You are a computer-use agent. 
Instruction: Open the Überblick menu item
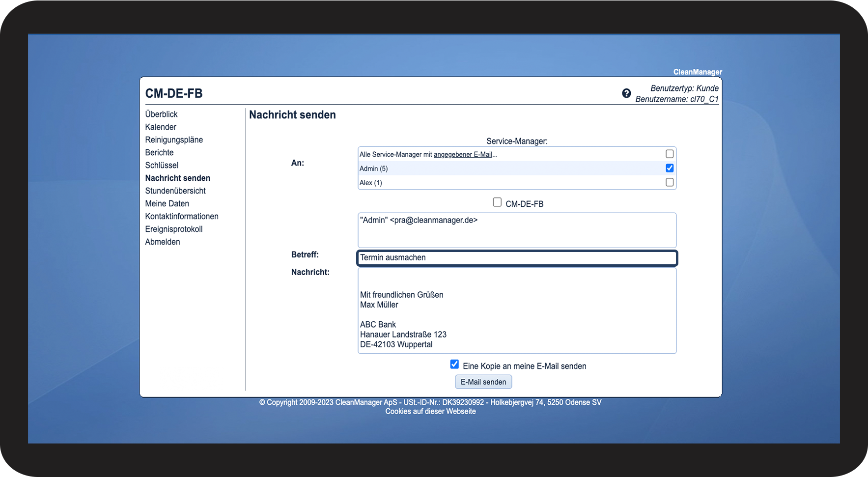tap(161, 114)
